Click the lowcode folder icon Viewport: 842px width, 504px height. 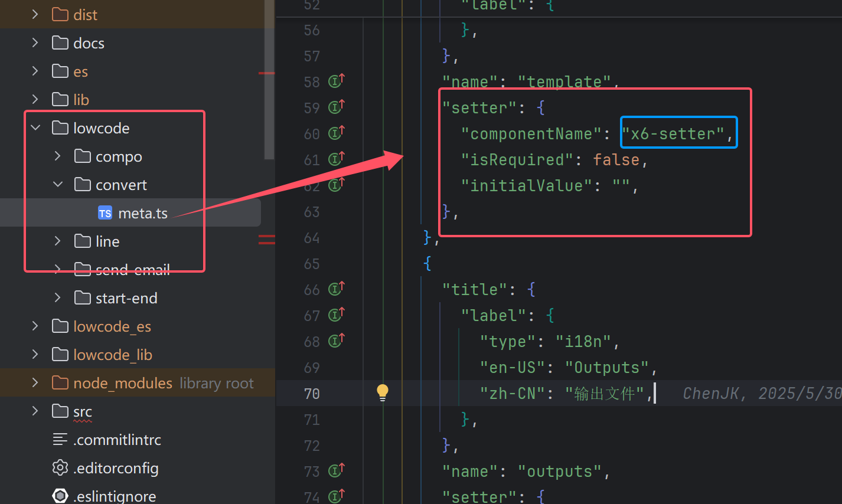click(x=61, y=127)
